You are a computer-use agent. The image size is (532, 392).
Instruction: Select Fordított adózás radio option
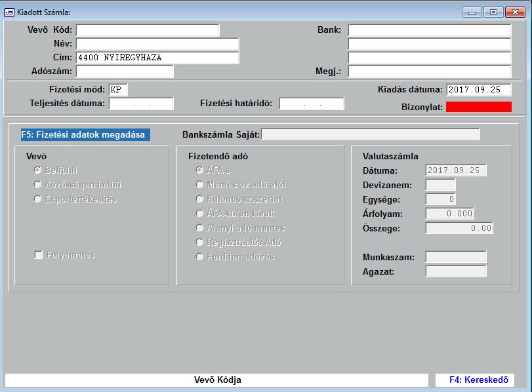coord(200,256)
